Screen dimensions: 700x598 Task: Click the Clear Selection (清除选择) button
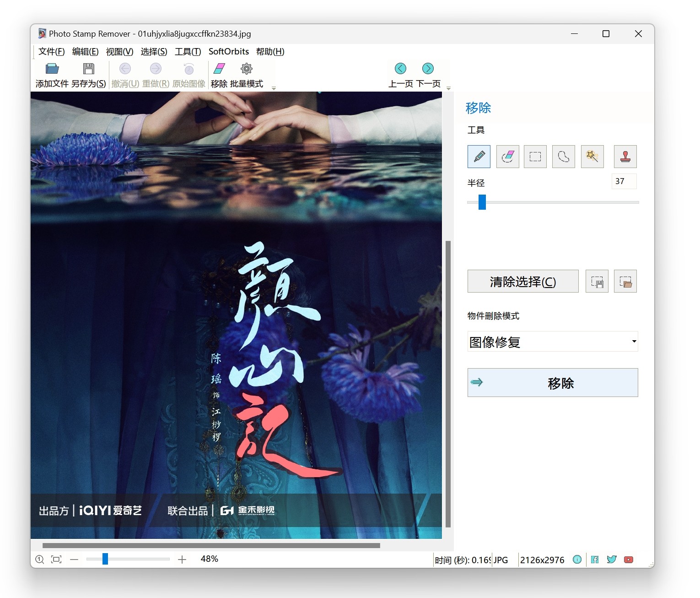[523, 281]
